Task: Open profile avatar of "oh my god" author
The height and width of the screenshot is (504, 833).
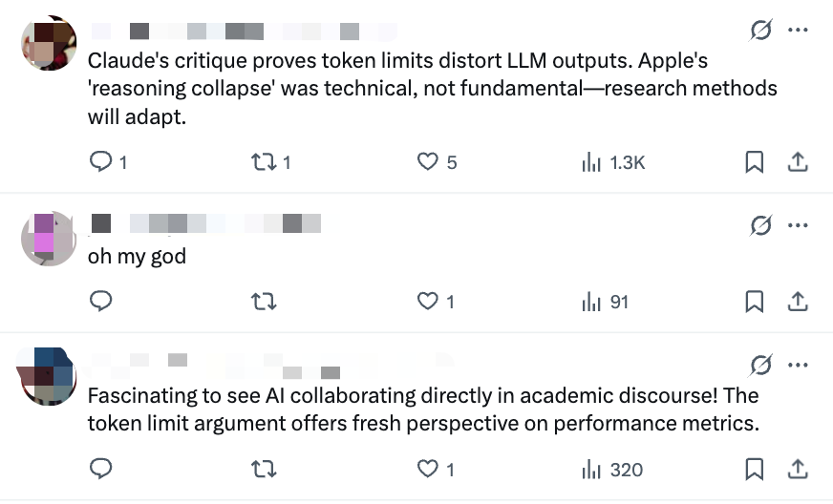Action: (48, 239)
